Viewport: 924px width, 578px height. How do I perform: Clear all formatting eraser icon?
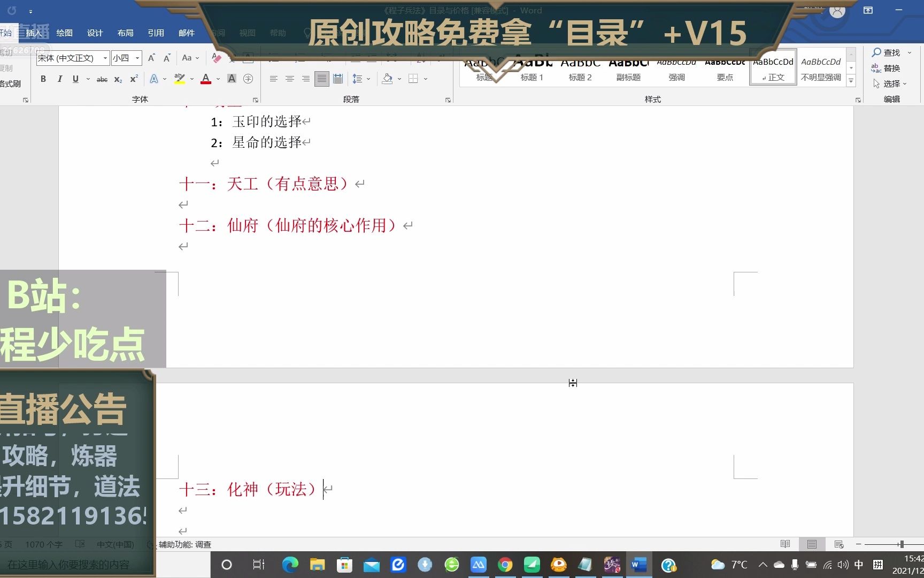(217, 58)
